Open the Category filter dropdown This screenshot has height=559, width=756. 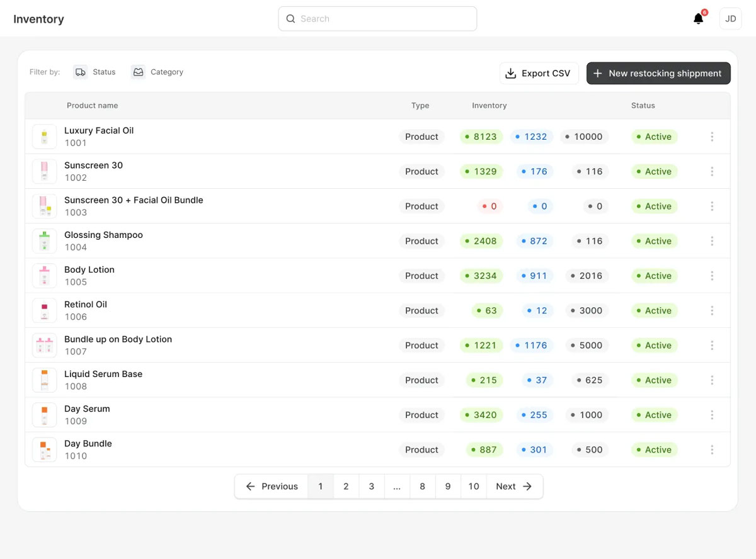157,72
